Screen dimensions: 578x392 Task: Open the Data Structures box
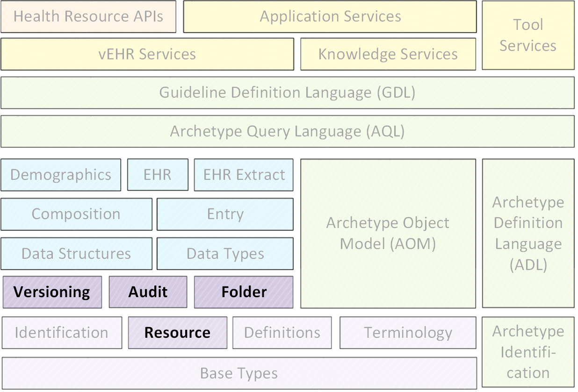pos(76,254)
